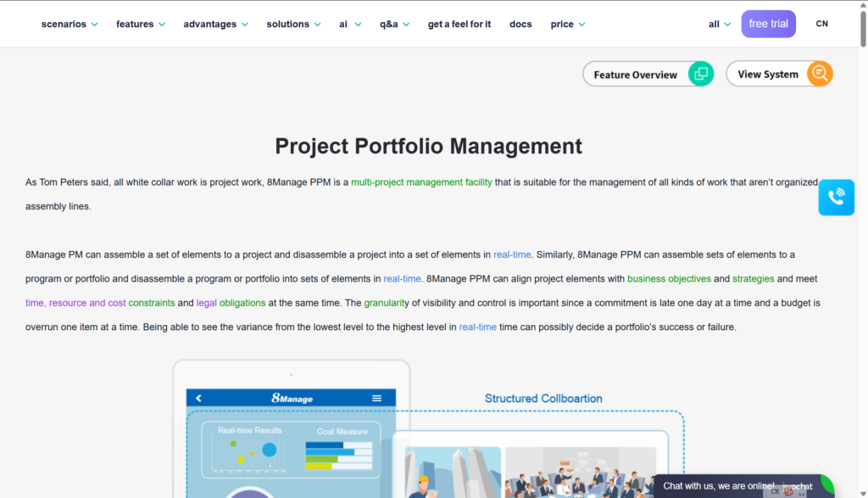
Task: Open the docs menu item
Action: click(520, 24)
